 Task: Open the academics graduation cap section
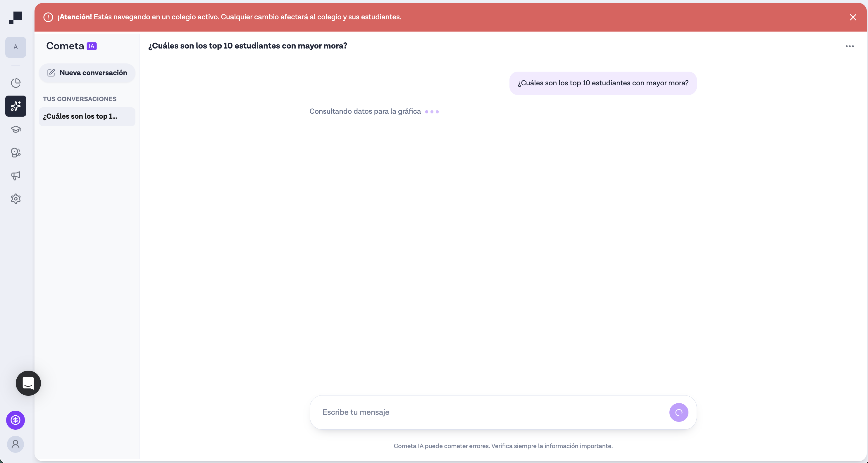pos(15,129)
